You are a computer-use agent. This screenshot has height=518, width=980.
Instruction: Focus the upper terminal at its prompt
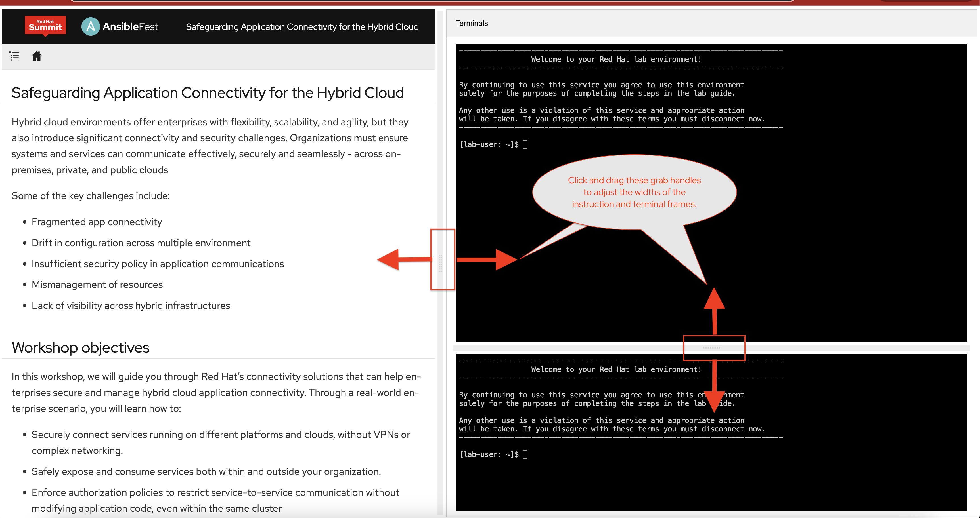click(525, 144)
